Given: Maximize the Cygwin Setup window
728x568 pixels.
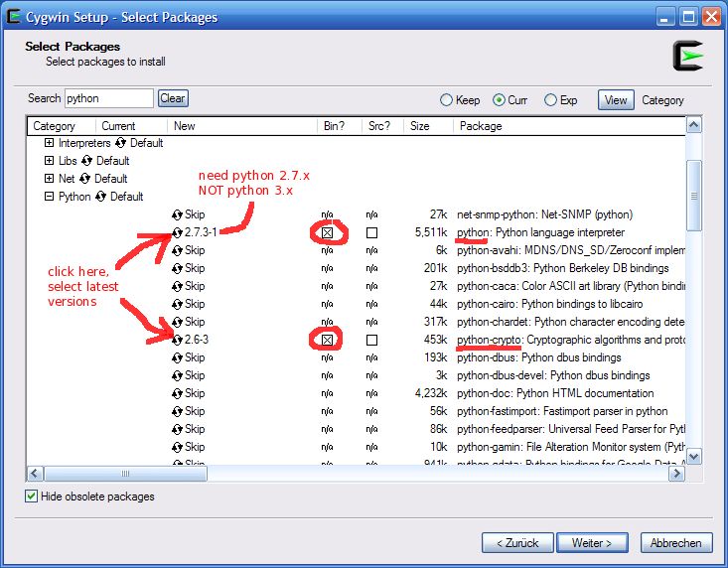Looking at the screenshot, I should [x=688, y=17].
